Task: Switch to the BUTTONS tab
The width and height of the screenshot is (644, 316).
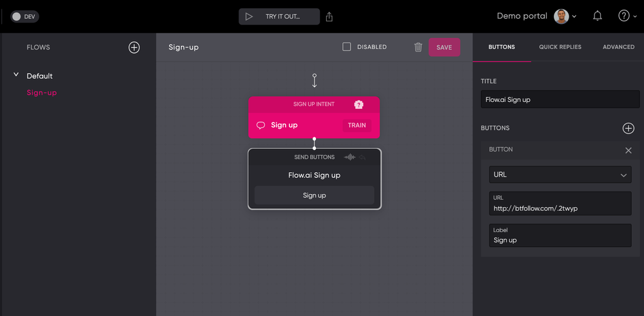Action: 502,47
